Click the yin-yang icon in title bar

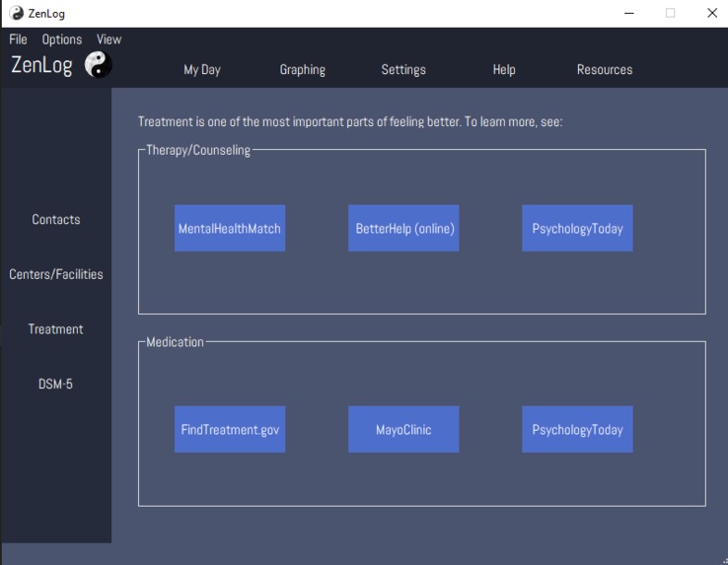click(16, 13)
